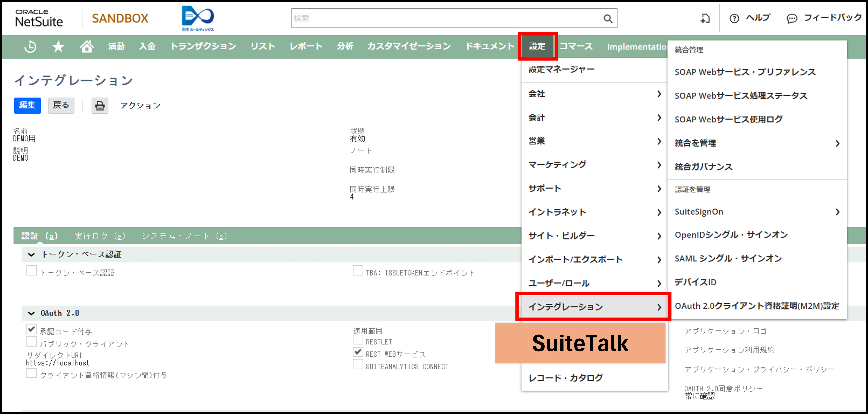Go to the home icon
The width and height of the screenshot is (868, 414).
(87, 47)
